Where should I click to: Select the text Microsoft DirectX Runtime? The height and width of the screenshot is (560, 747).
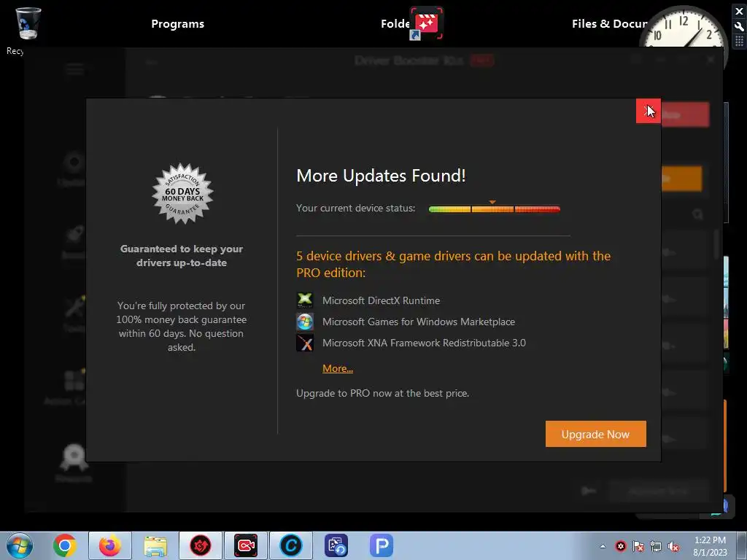coord(381,300)
